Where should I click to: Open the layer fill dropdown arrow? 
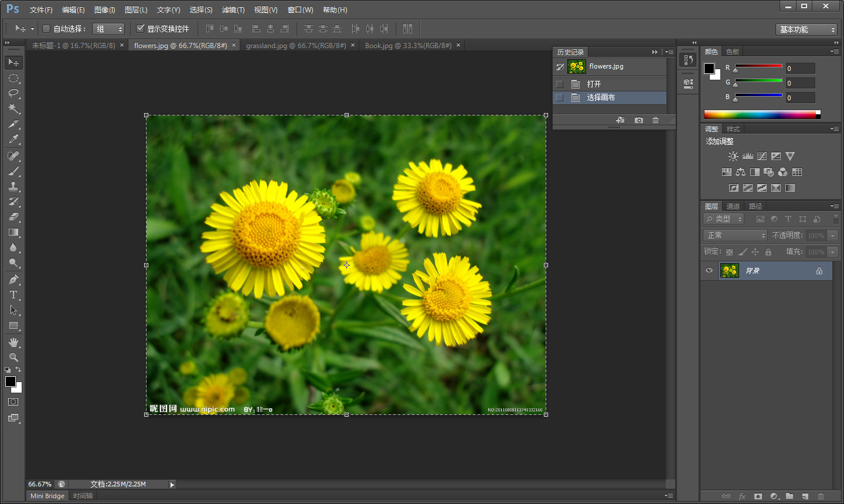pyautogui.click(x=832, y=252)
